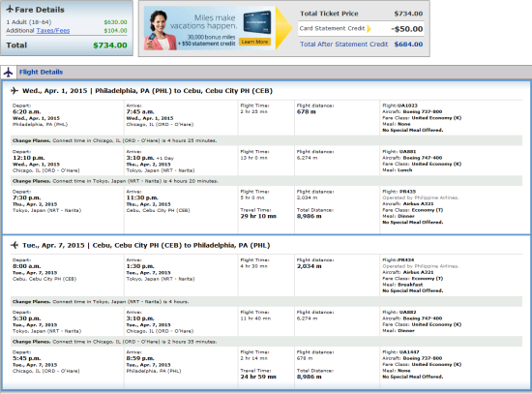This screenshot has height=394, width=532.
Task: Click the small yellow arrow after Card Statement Credit
Action: coord(369,28)
